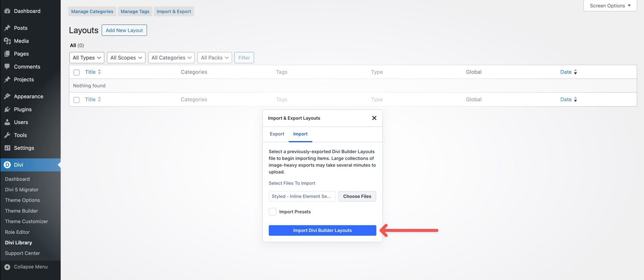Click the Date column link in header
This screenshot has height=280, width=644.
(x=566, y=72)
